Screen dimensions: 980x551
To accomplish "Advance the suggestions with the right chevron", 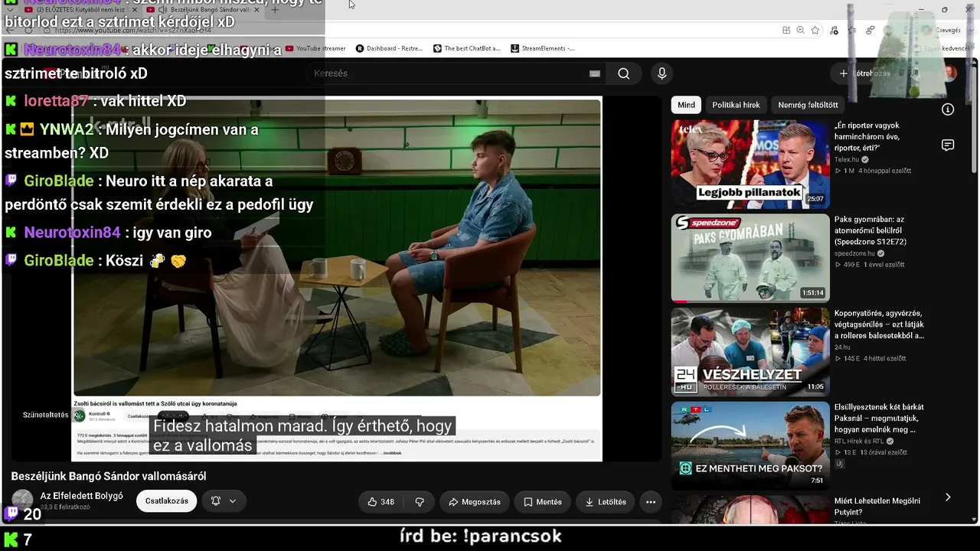I will 948,497.
